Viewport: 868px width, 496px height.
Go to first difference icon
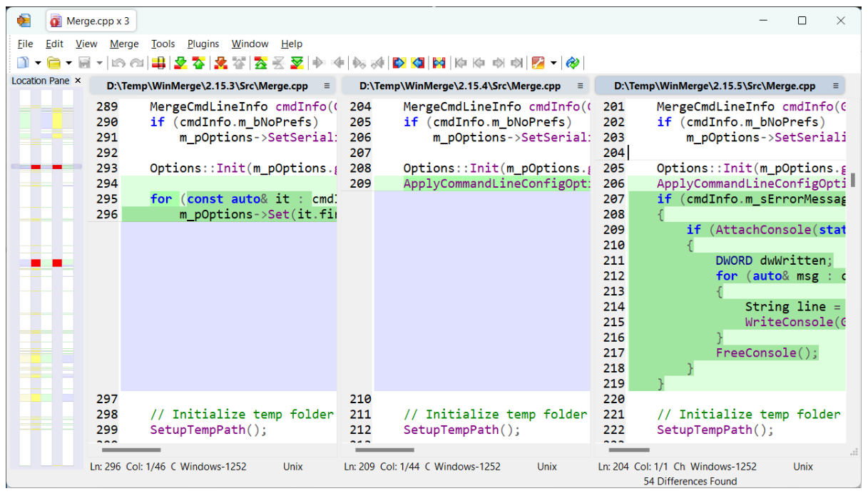tap(260, 63)
